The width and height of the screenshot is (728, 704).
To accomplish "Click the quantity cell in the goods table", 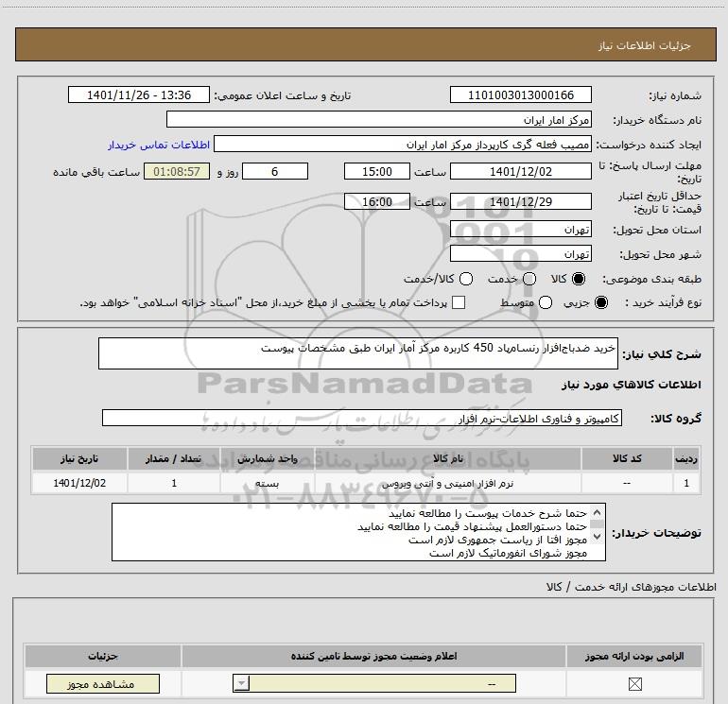I will click(x=174, y=483).
